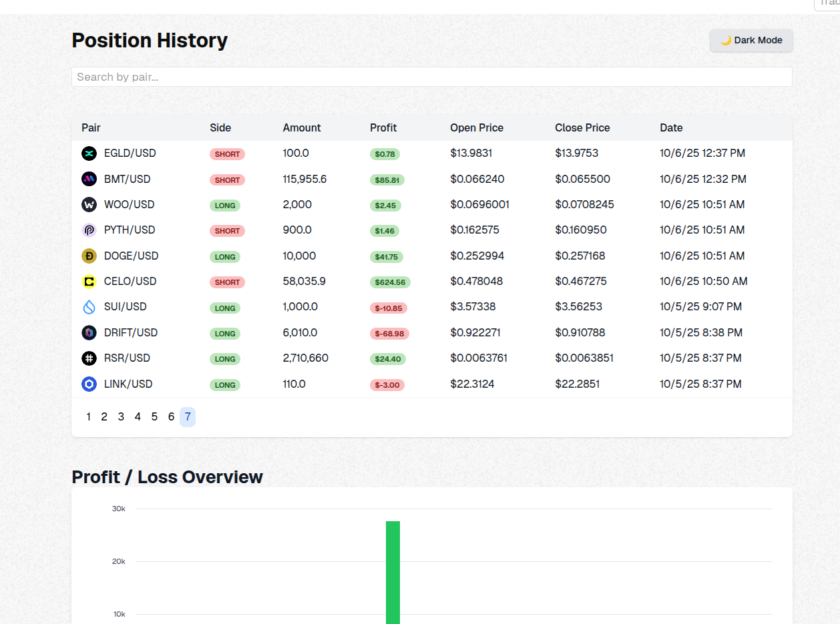This screenshot has height=624, width=840.
Task: Click the search by pair field
Action: pyautogui.click(x=431, y=76)
